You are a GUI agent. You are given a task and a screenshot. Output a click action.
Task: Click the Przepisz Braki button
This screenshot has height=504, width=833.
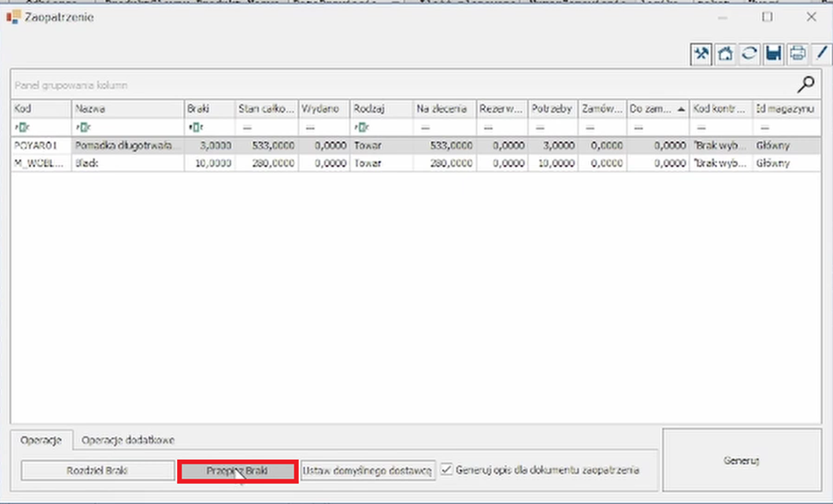tap(236, 471)
